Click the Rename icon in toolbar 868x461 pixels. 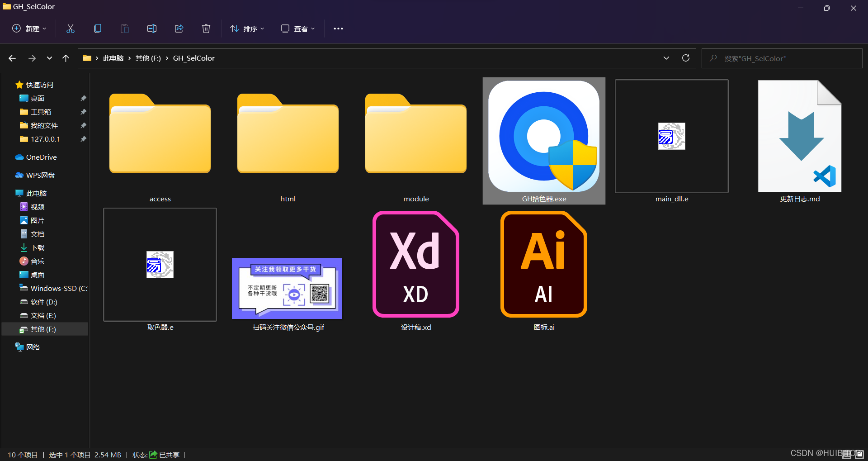(x=152, y=29)
